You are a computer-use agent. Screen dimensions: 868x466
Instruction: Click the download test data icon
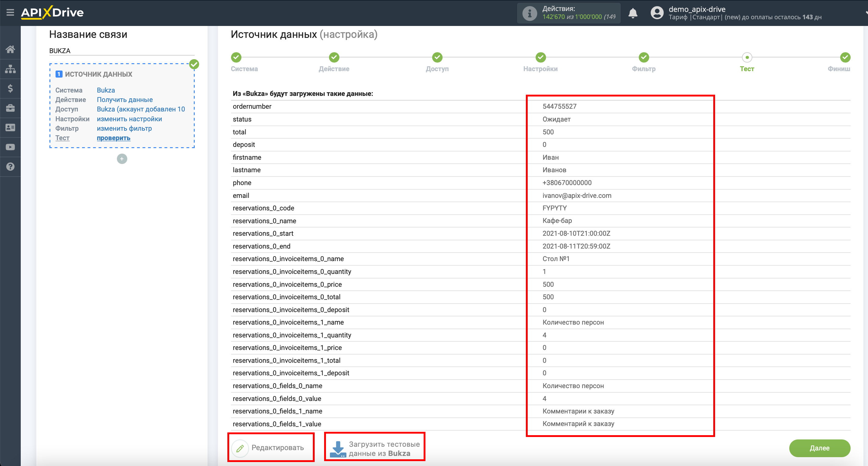point(338,449)
